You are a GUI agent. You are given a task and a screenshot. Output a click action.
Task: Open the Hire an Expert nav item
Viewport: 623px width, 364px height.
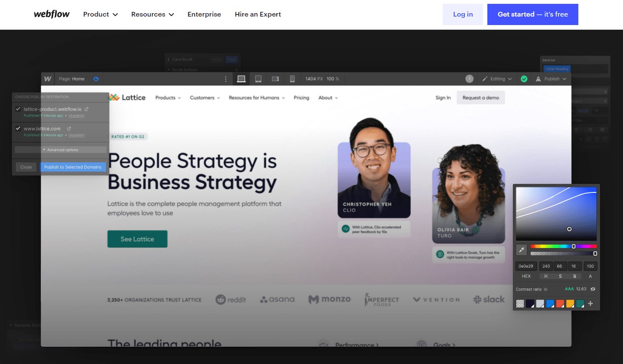coord(258,14)
